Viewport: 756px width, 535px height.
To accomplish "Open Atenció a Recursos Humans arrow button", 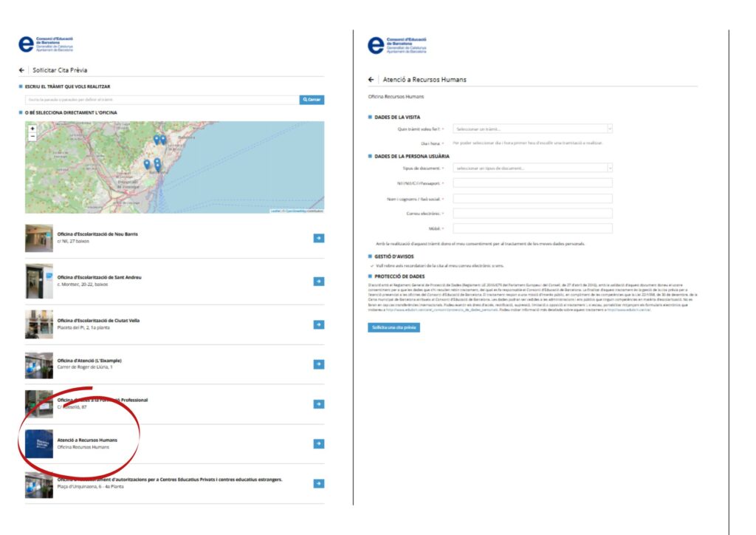I will tap(318, 443).
